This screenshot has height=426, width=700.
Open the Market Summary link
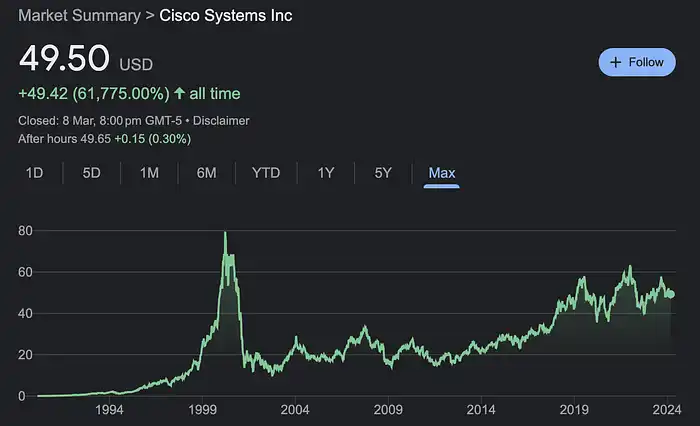79,16
